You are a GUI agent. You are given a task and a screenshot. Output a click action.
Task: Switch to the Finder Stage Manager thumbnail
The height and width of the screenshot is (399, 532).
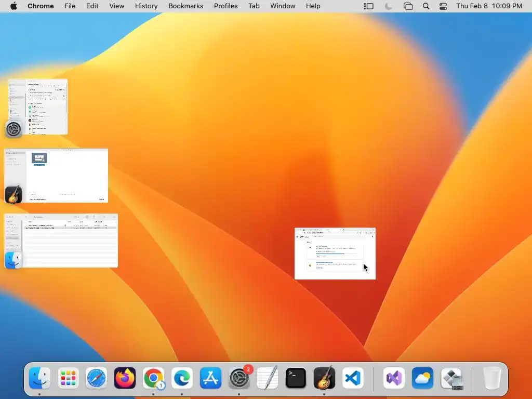[x=61, y=241]
